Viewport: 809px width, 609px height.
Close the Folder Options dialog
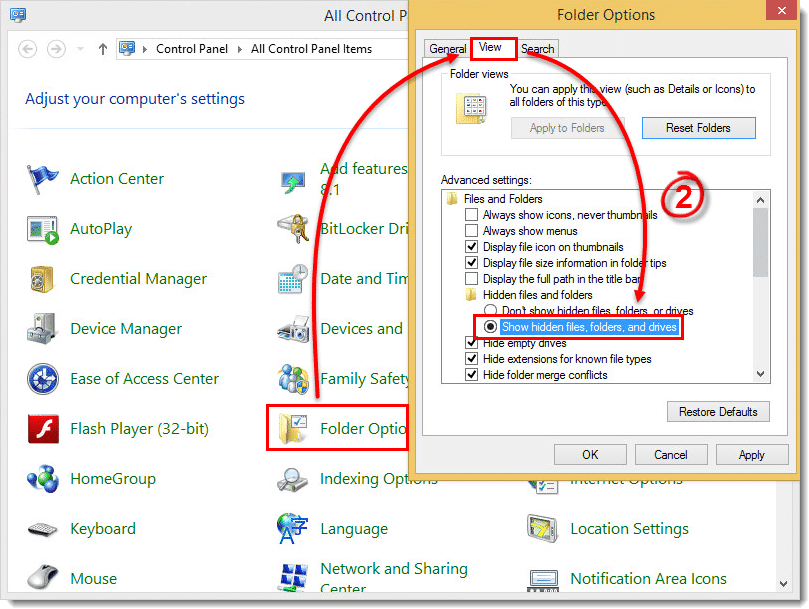click(782, 10)
